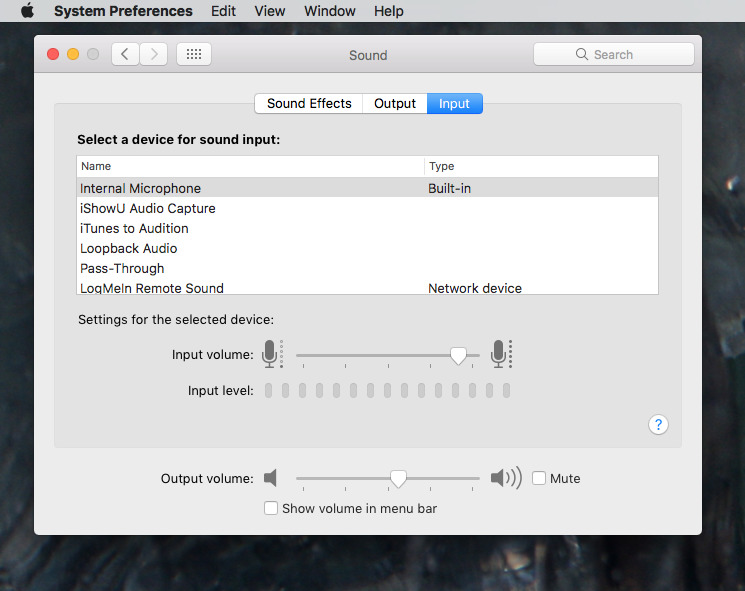The image size is (745, 591).
Task: Open help with the question mark button
Action: click(x=658, y=424)
